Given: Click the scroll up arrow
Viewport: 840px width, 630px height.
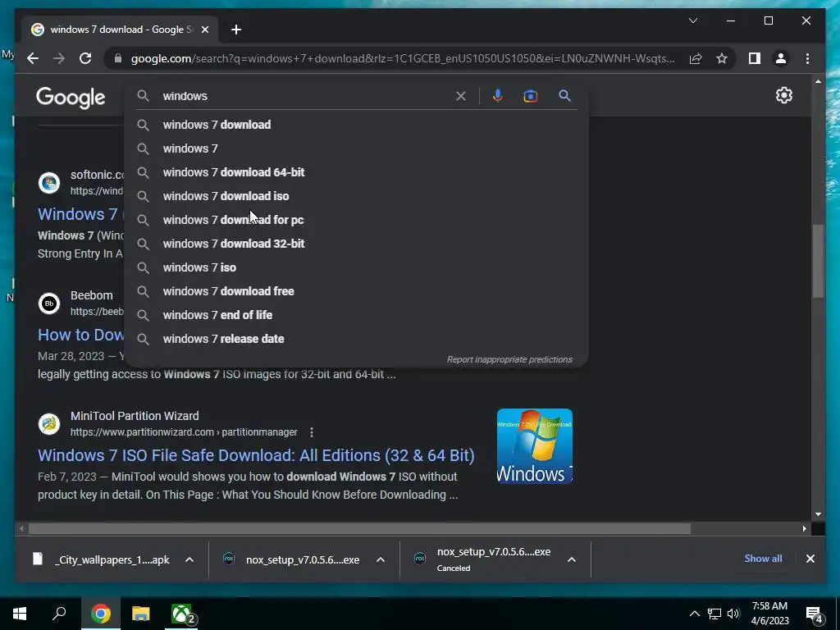Looking at the screenshot, I should point(818,81).
